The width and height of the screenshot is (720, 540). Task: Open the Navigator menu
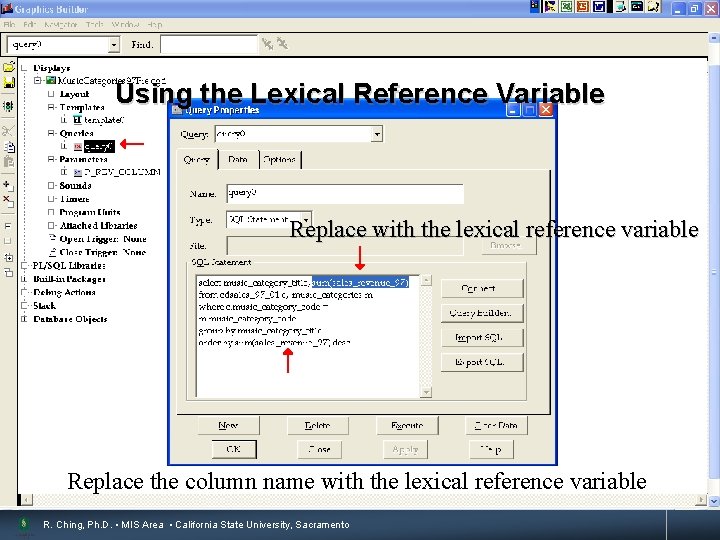61,24
